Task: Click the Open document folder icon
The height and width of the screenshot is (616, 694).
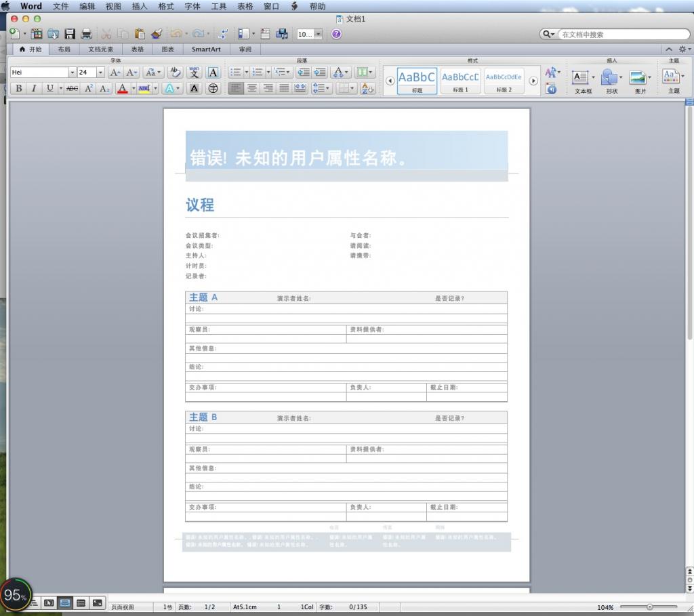Action: click(53, 34)
